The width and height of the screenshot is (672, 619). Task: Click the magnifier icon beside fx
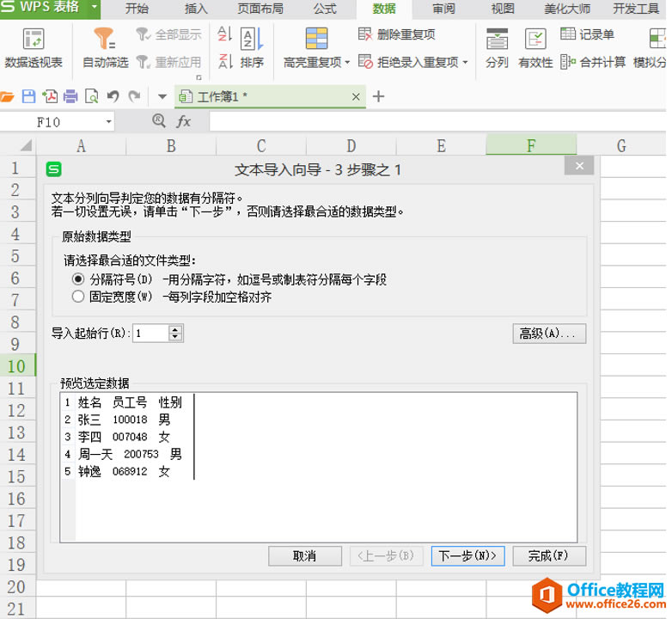click(159, 121)
